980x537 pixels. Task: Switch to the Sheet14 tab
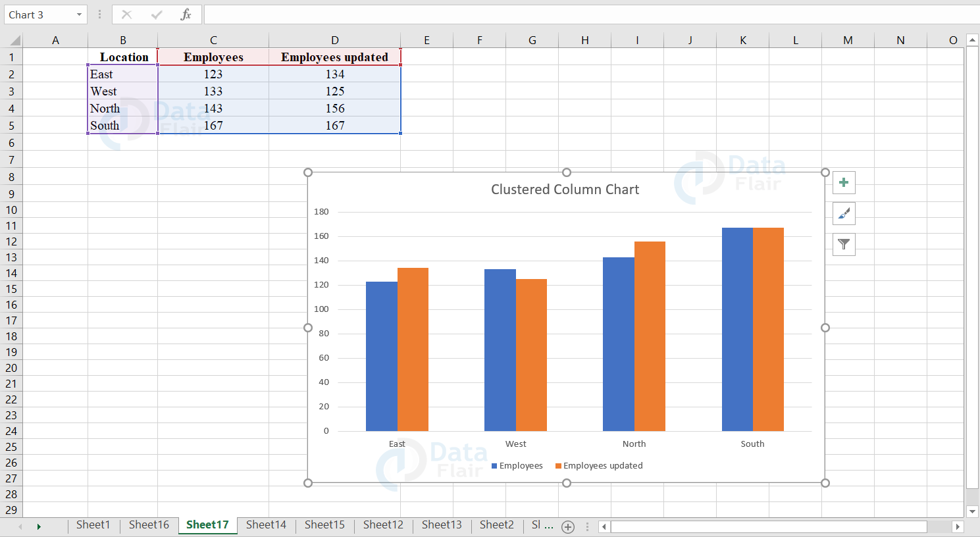pyautogui.click(x=266, y=525)
